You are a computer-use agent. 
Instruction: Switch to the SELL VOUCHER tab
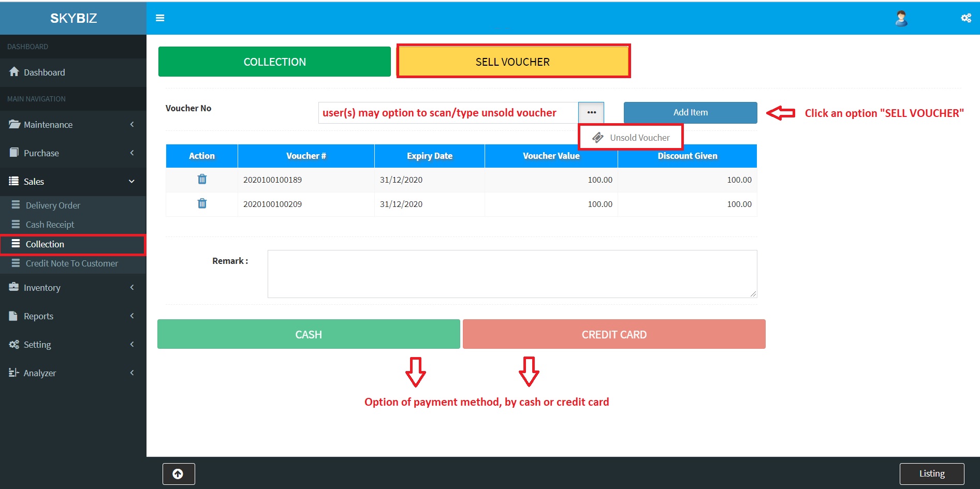pyautogui.click(x=513, y=62)
